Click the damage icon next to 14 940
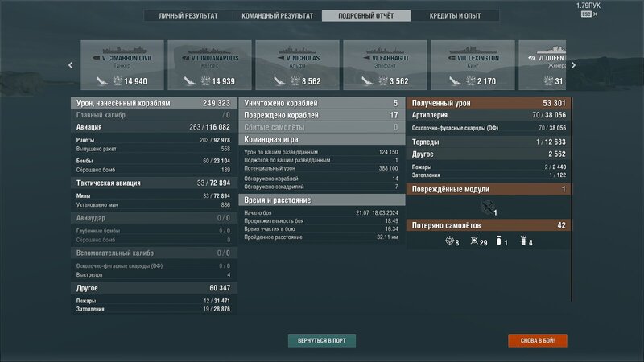Screen dimensions: 644x362 [x=118, y=81]
